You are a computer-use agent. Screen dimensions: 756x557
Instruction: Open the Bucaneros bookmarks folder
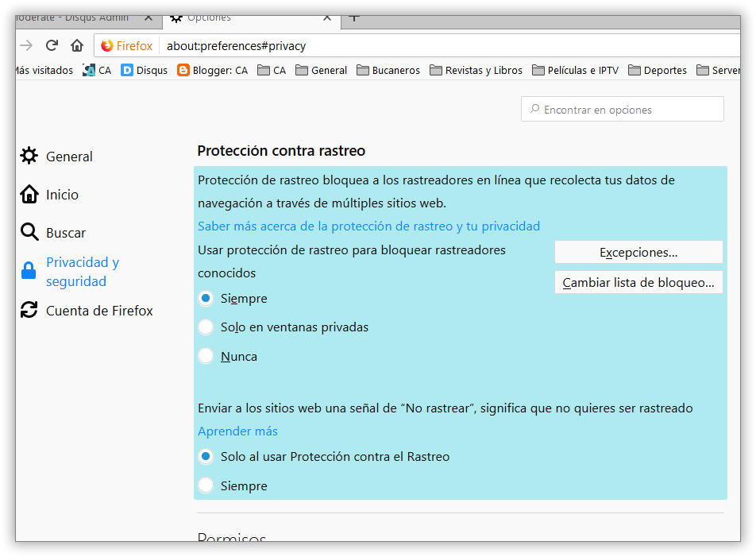pos(388,71)
